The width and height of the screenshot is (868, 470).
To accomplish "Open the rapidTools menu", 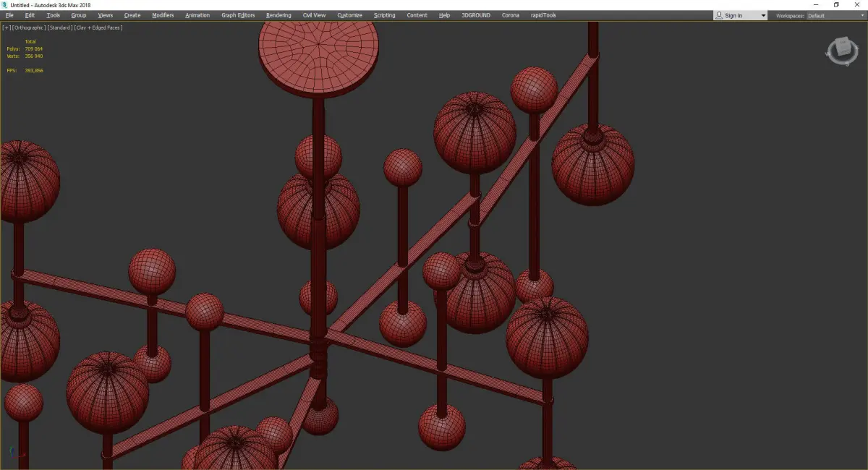I will click(543, 15).
